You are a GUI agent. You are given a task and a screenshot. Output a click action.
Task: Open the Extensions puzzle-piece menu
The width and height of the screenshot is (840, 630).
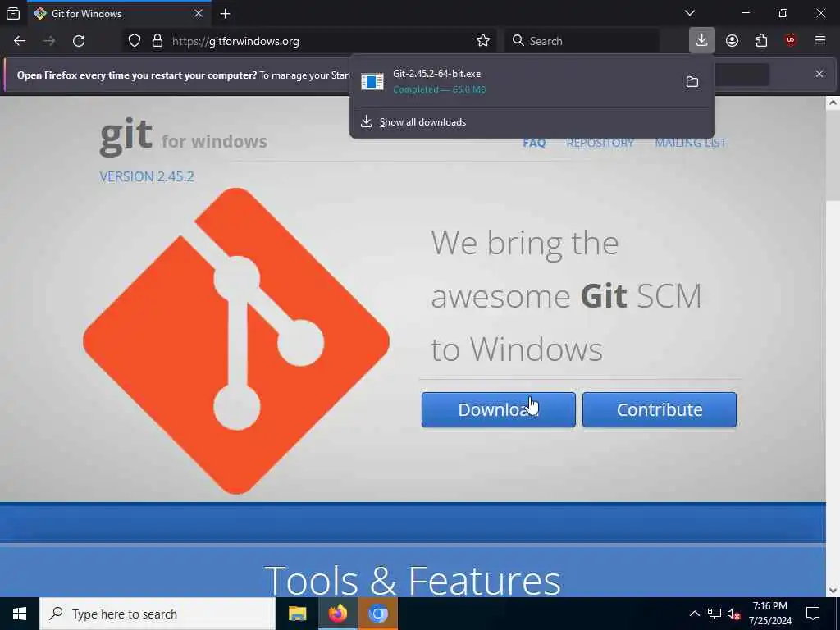(761, 41)
